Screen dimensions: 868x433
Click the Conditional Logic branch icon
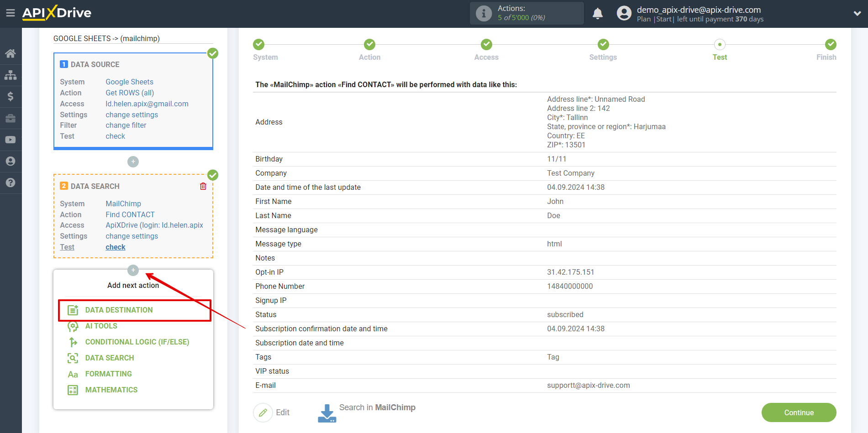pos(73,342)
